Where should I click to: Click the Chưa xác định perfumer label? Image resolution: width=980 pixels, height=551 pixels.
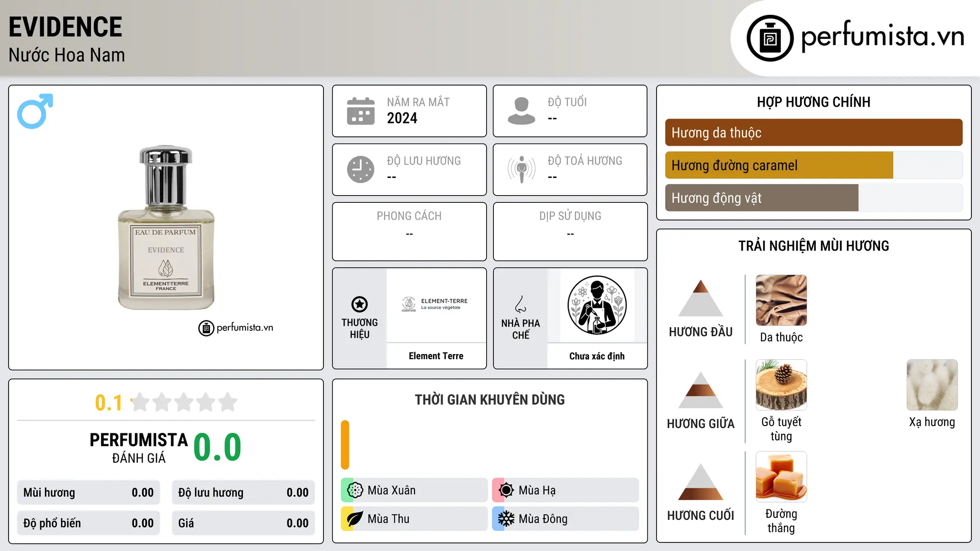coord(597,356)
